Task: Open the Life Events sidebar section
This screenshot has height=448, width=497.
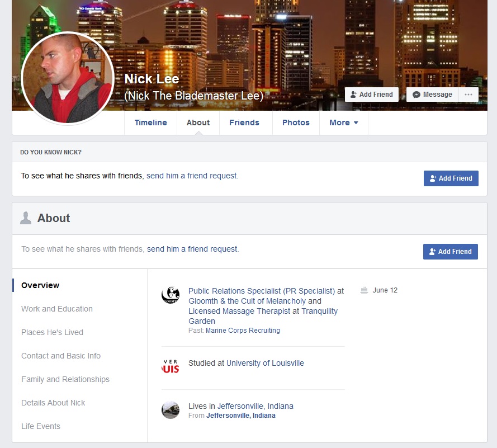Action: [41, 426]
